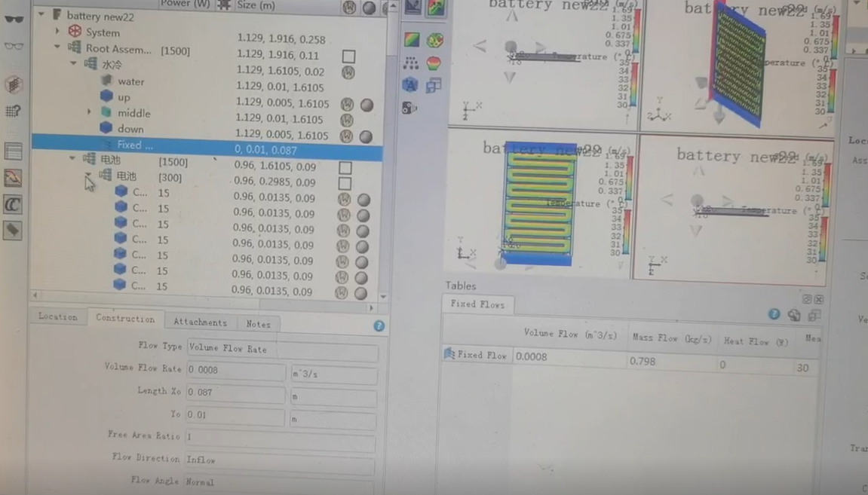Collapse the 水冷 assembly node
The width and height of the screenshot is (868, 495).
click(x=73, y=63)
